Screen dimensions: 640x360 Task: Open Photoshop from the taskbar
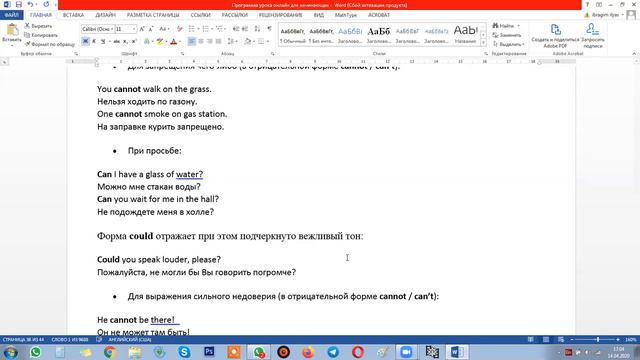click(x=209, y=352)
